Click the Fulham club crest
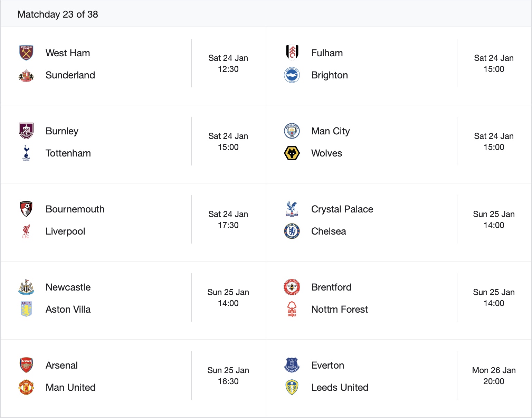Image resolution: width=532 pixels, height=418 pixels. 292,53
